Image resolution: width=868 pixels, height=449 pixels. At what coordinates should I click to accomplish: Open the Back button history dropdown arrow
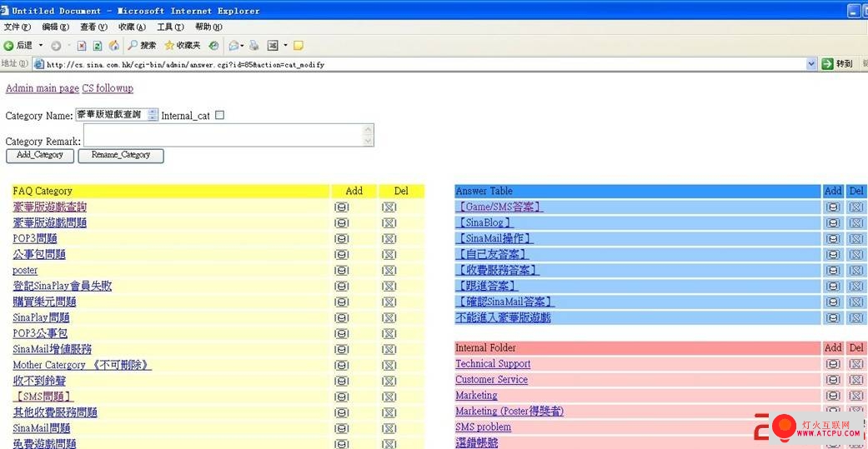pyautogui.click(x=40, y=45)
